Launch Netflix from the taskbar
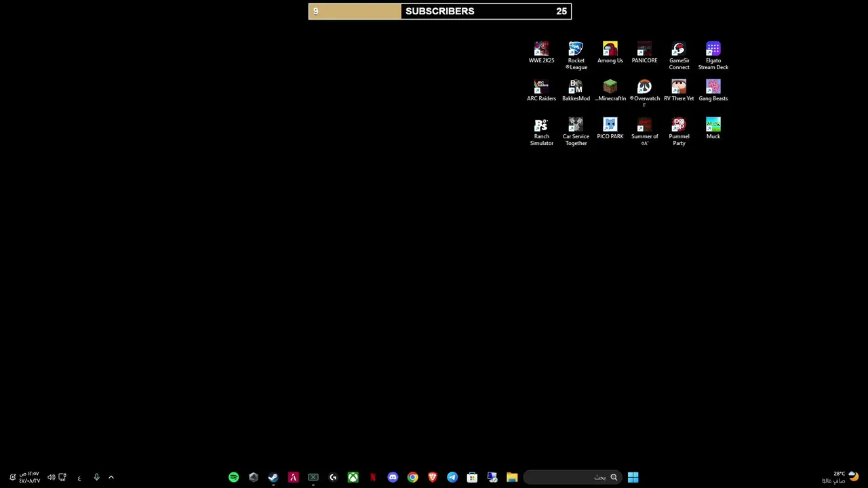868x488 pixels. 373,477
